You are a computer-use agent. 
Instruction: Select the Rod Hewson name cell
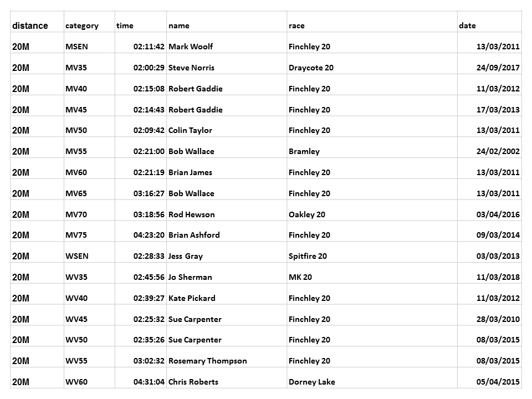click(x=191, y=214)
